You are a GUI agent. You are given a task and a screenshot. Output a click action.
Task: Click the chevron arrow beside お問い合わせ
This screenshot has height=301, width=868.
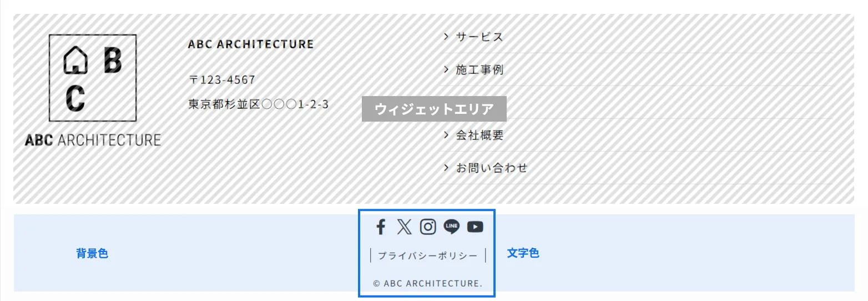(x=446, y=167)
